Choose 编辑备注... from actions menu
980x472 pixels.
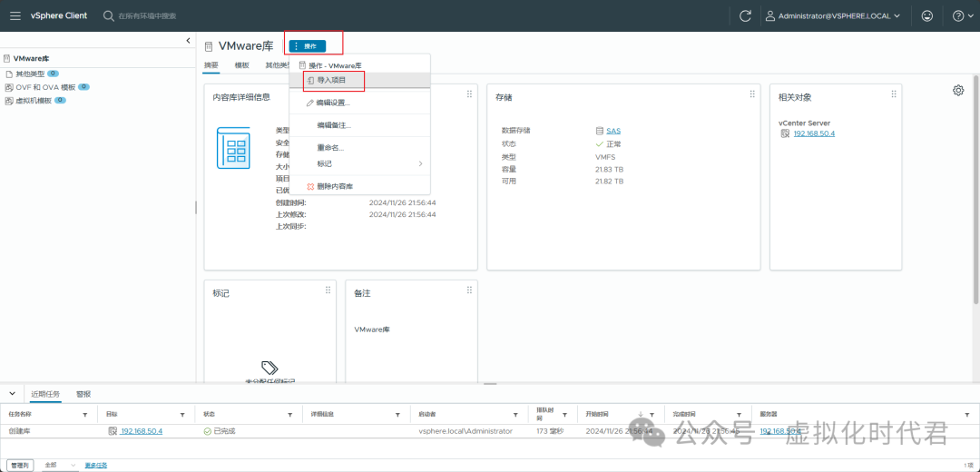point(359,125)
